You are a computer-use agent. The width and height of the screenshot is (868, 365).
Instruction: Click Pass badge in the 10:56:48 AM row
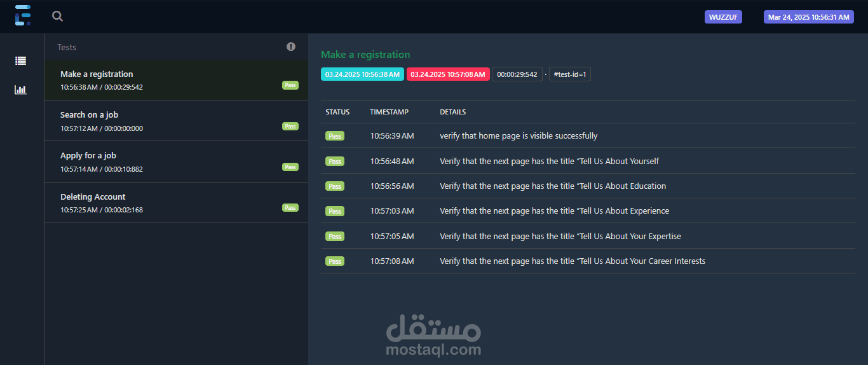335,162
